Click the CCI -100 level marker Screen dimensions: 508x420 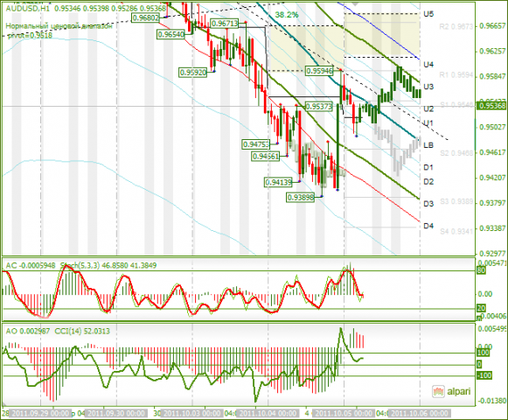coord(484,375)
